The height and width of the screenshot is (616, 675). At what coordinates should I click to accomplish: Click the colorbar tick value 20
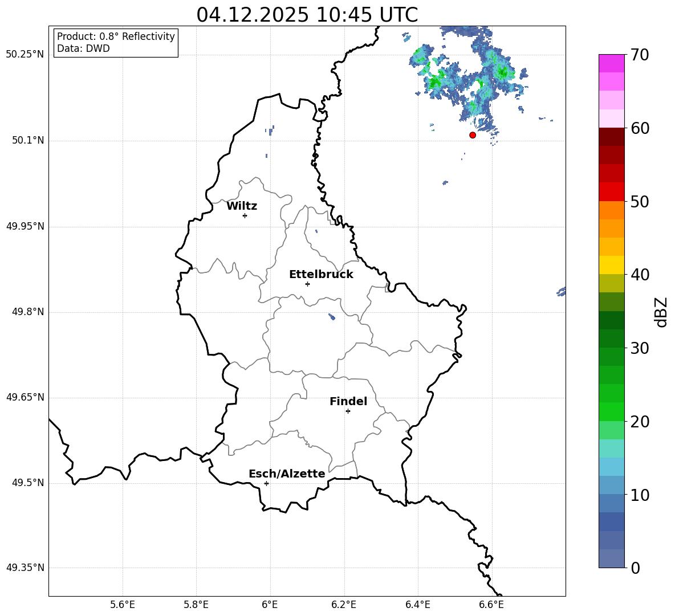click(x=640, y=422)
